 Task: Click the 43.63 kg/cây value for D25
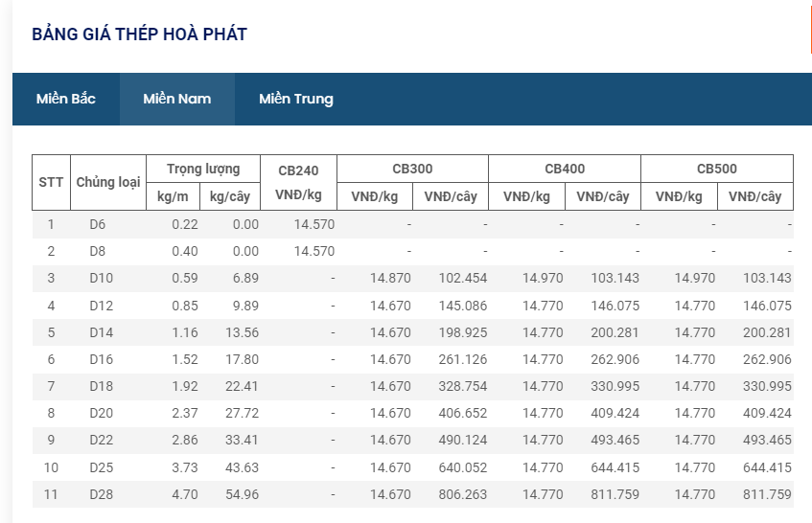[x=242, y=467]
